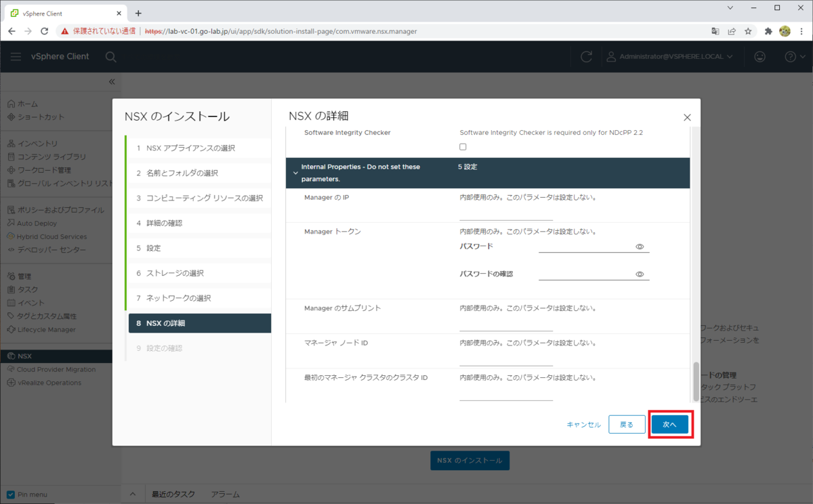
Task: Click the 次へ button
Action: coord(670,424)
